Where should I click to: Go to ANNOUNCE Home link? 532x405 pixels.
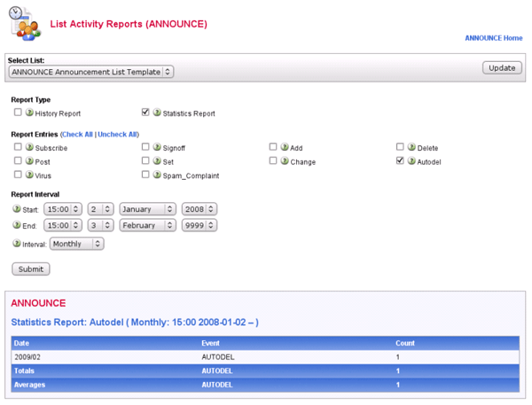pyautogui.click(x=493, y=38)
